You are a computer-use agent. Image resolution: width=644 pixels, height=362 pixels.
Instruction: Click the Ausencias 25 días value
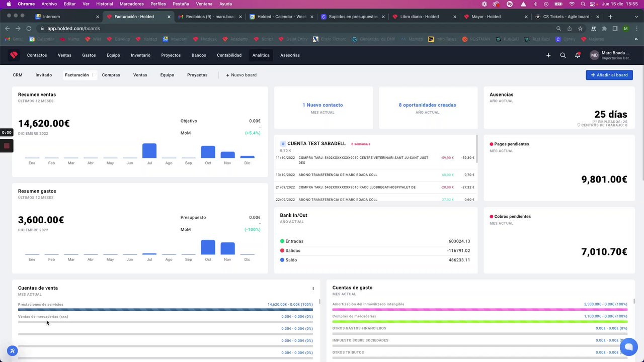(x=611, y=115)
